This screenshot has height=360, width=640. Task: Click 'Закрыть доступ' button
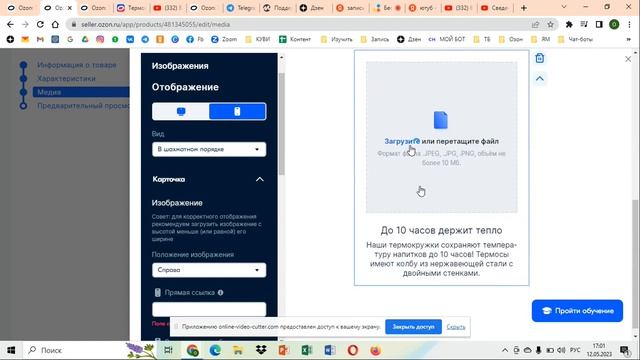pos(413,327)
